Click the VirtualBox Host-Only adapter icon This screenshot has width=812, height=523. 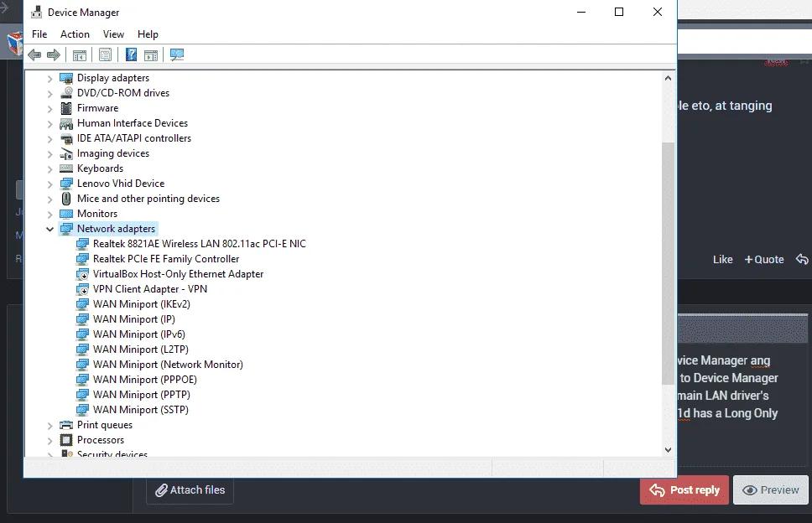82,274
